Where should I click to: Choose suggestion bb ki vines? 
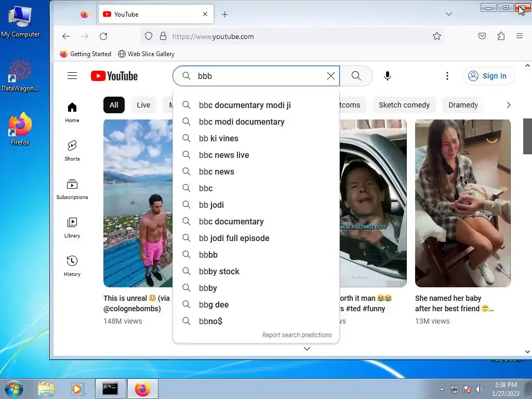click(x=256, y=138)
